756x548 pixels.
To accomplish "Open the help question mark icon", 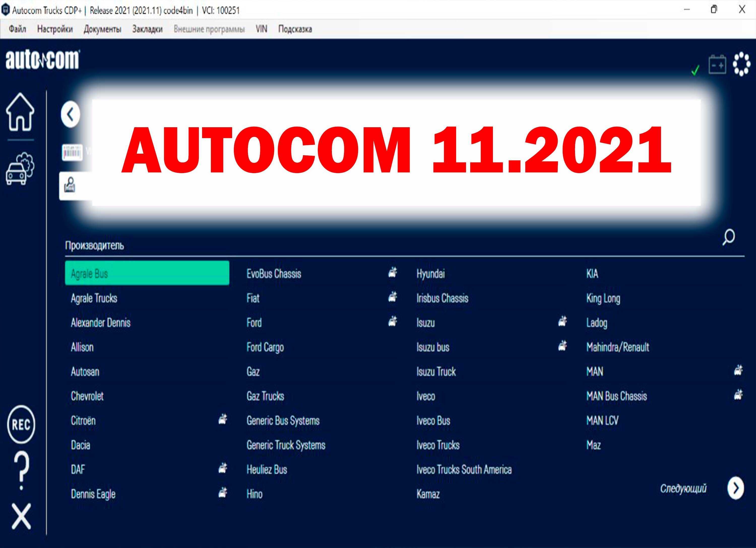I will 22,470.
